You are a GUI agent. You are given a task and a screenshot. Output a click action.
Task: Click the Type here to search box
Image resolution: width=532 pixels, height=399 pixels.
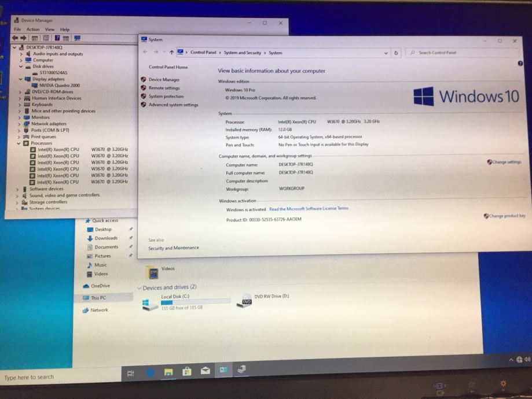[60, 377]
